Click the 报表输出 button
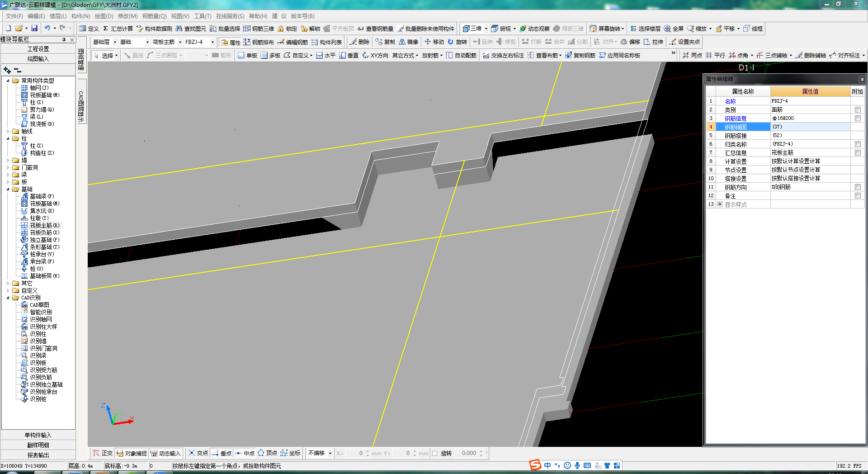This screenshot has width=868, height=474. coord(38,455)
